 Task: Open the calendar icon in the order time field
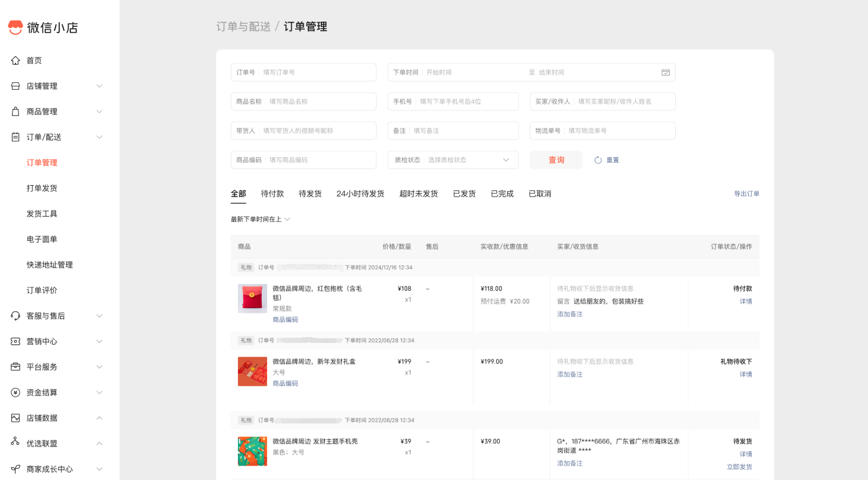pos(666,73)
